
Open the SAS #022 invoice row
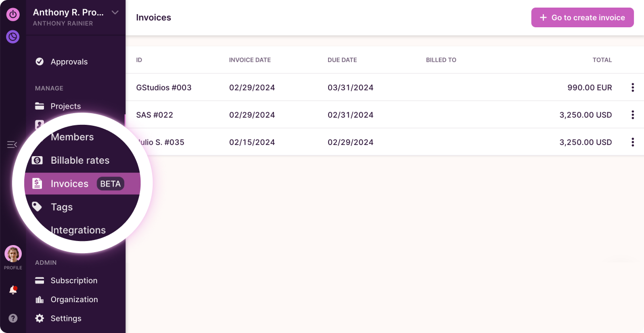coord(155,115)
